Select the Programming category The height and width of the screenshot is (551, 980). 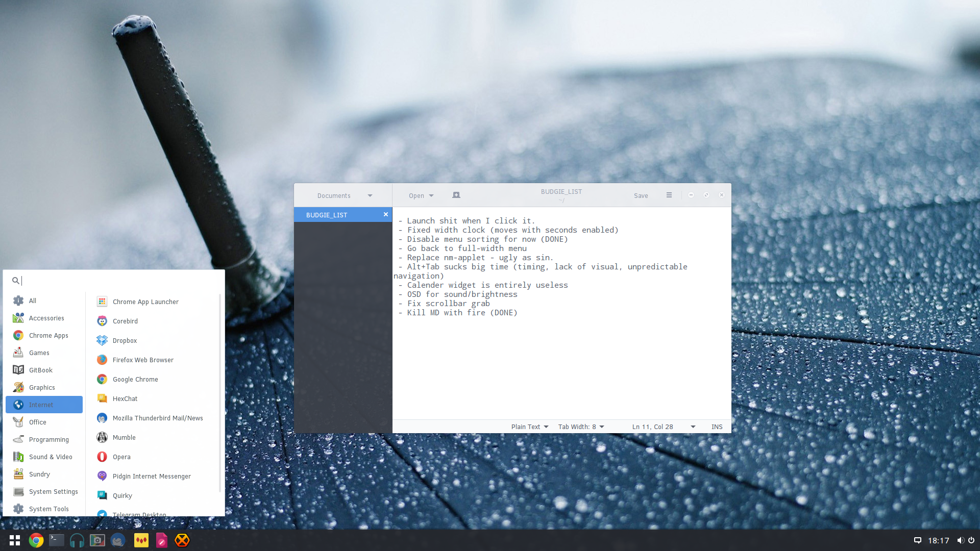(x=44, y=439)
